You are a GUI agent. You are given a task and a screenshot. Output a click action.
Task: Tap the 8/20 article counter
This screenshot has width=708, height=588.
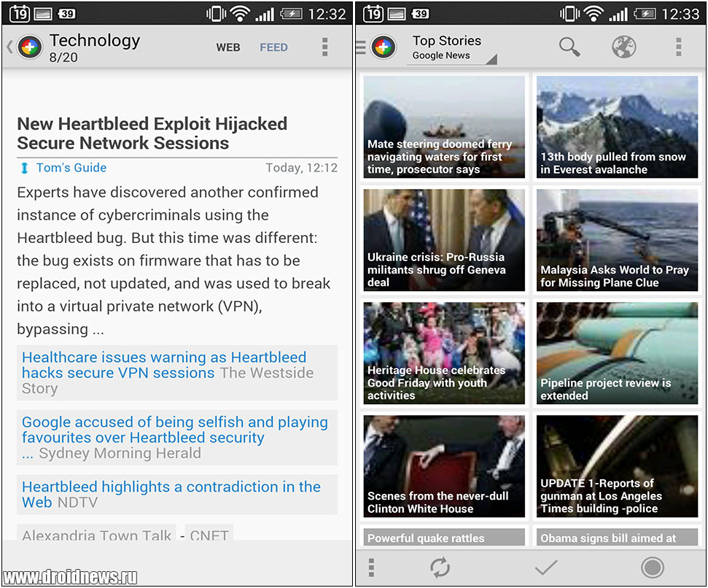pyautogui.click(x=63, y=58)
